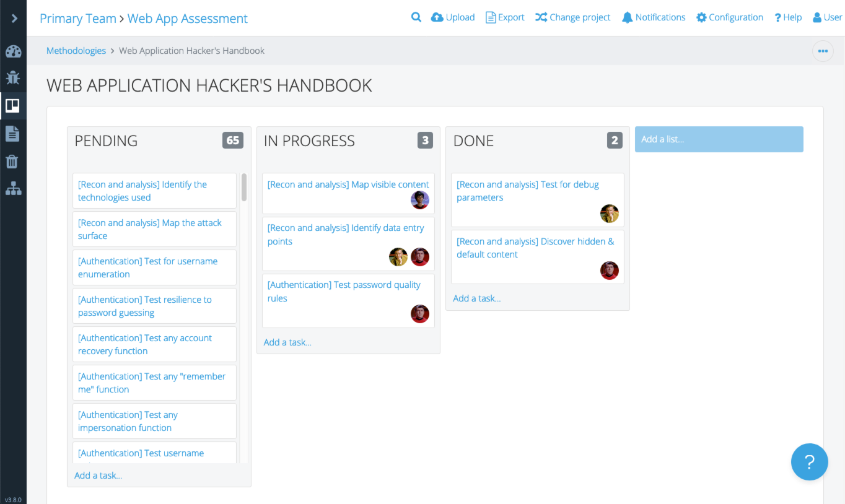Click the avatar on Test for debug parameters card
The image size is (845, 504).
tap(610, 214)
